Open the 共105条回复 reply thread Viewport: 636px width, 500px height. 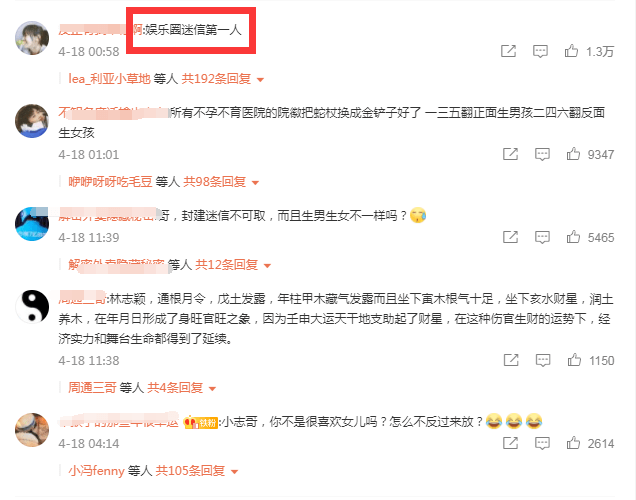[x=197, y=471]
